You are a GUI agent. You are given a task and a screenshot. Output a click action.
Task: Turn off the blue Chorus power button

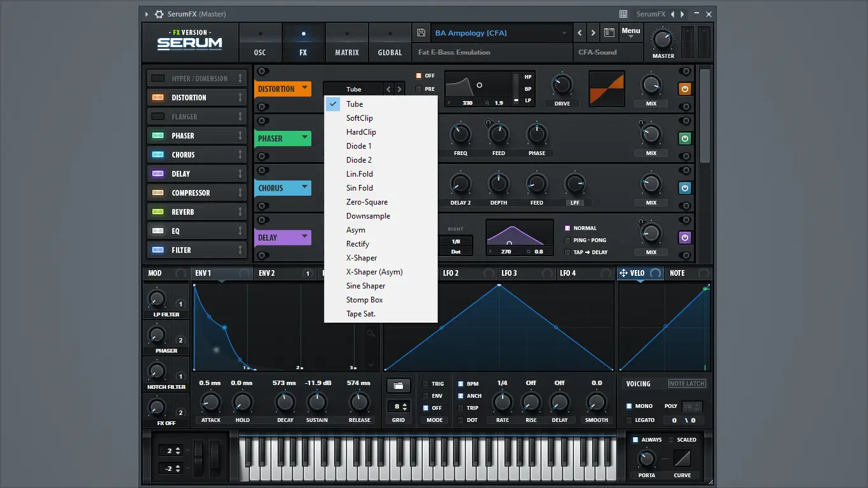[685, 188]
